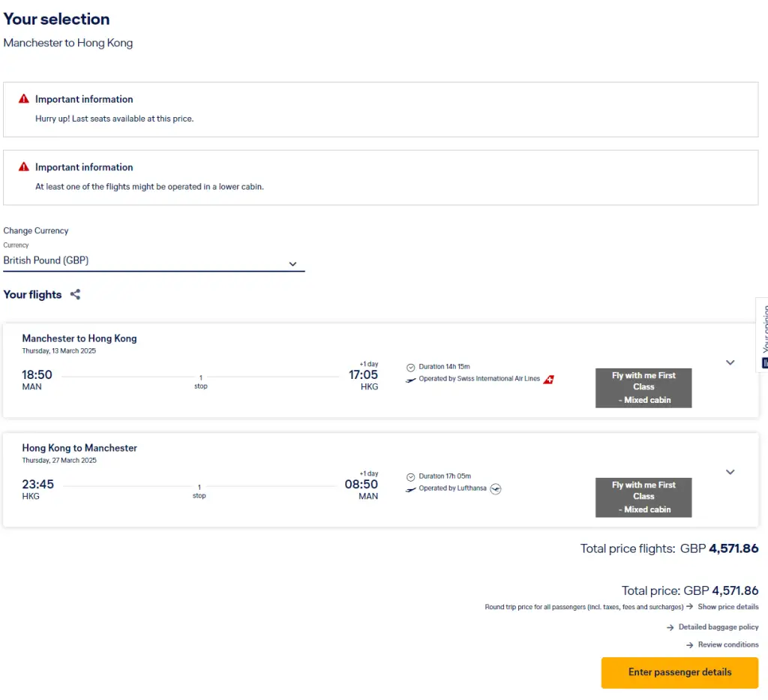Click the outbound Fly with me First Class badge
Viewport: 768px width, 700px height.
pos(643,388)
